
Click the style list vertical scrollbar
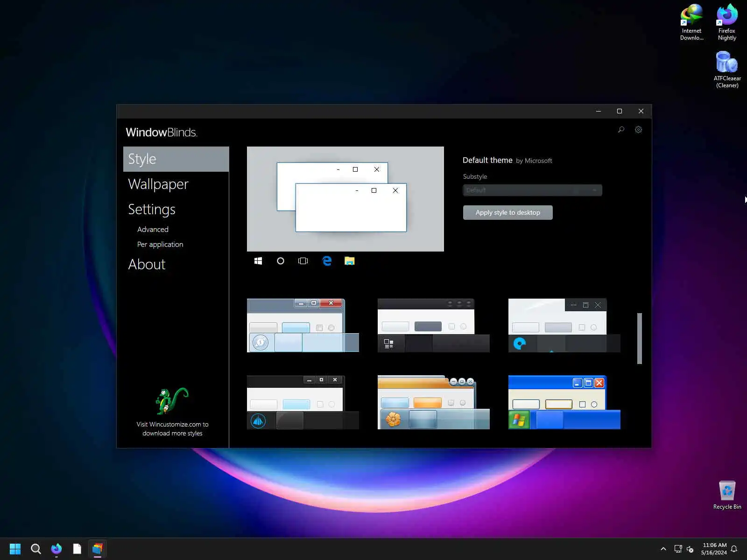(x=640, y=338)
